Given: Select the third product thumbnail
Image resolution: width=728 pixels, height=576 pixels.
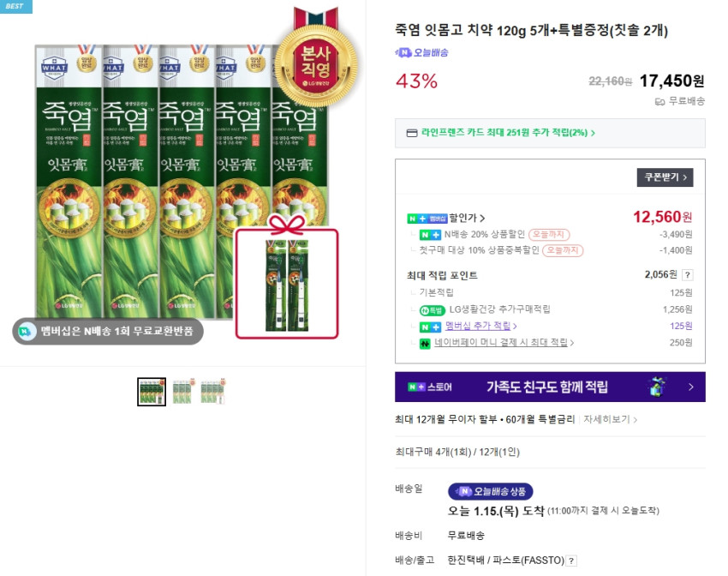Looking at the screenshot, I should (212, 392).
